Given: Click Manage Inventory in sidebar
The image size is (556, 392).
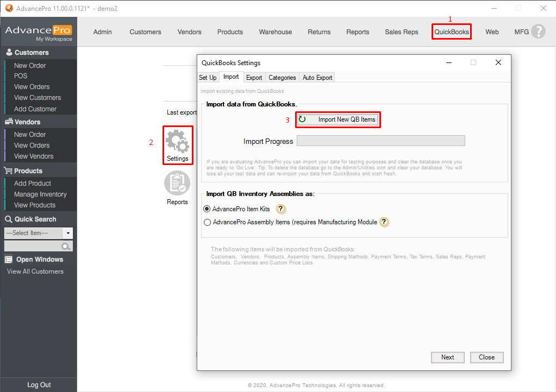Looking at the screenshot, I should (x=40, y=194).
